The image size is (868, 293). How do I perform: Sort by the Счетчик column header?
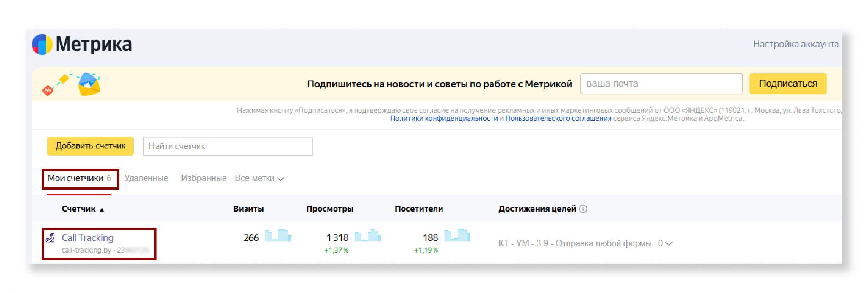pos(83,209)
